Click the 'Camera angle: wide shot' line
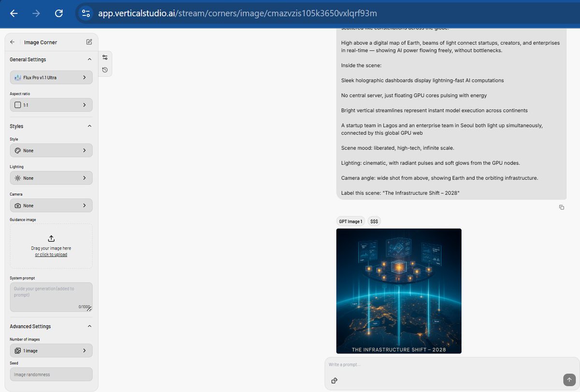580x392 pixels. pos(439,178)
